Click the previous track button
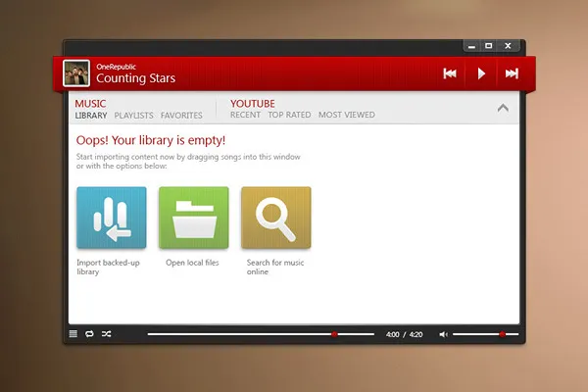 click(x=450, y=73)
